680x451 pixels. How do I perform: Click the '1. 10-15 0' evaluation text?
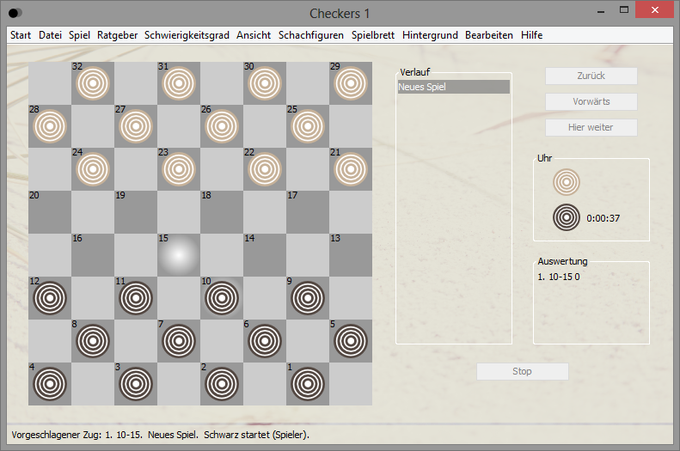click(x=559, y=277)
